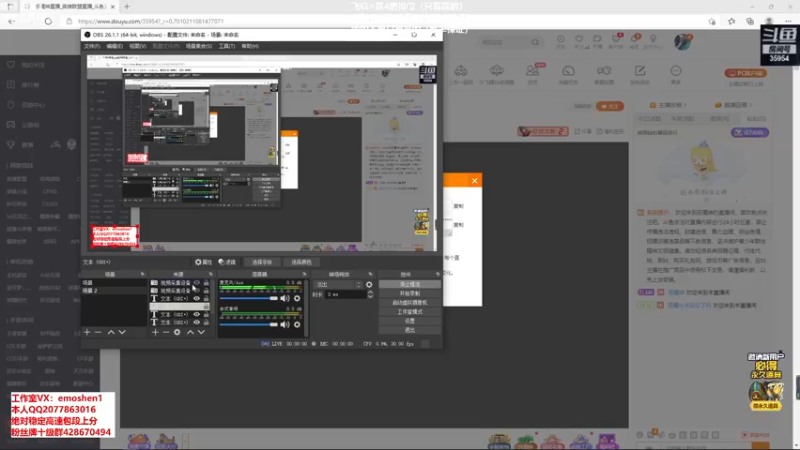Open settings gear for the Desktop Audio channel
Viewport: 800px width, 450px height.
point(297,324)
